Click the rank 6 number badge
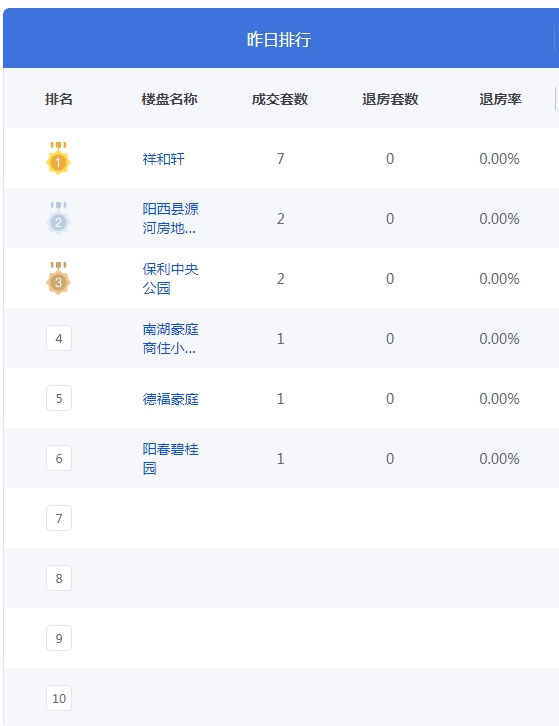 [x=59, y=458]
